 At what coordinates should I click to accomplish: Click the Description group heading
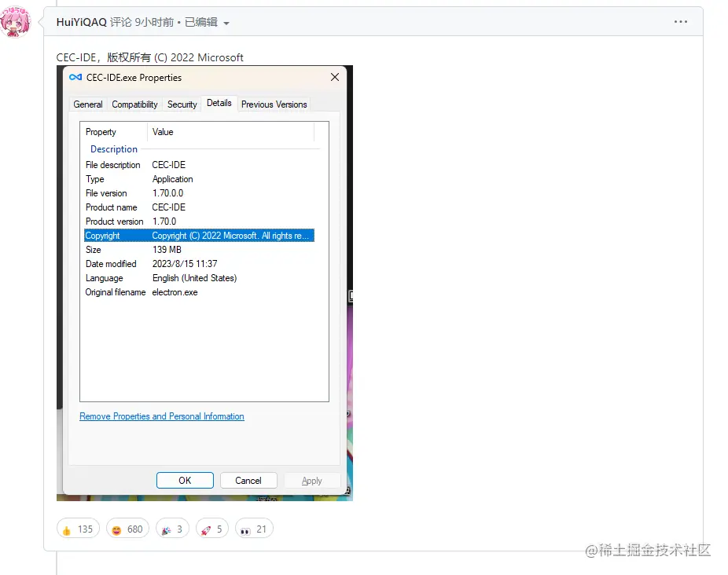pyautogui.click(x=114, y=149)
